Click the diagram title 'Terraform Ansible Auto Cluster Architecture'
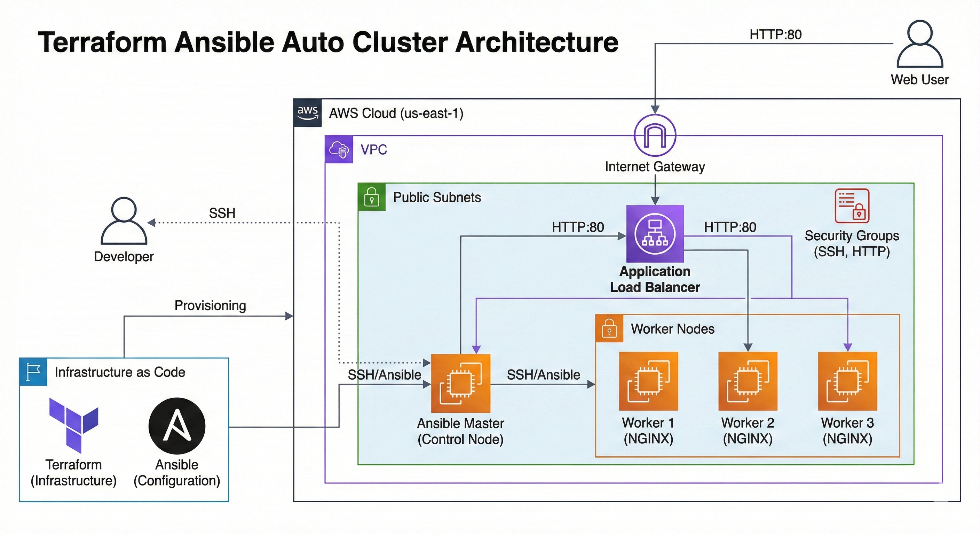The width and height of the screenshot is (980, 535). tap(328, 42)
